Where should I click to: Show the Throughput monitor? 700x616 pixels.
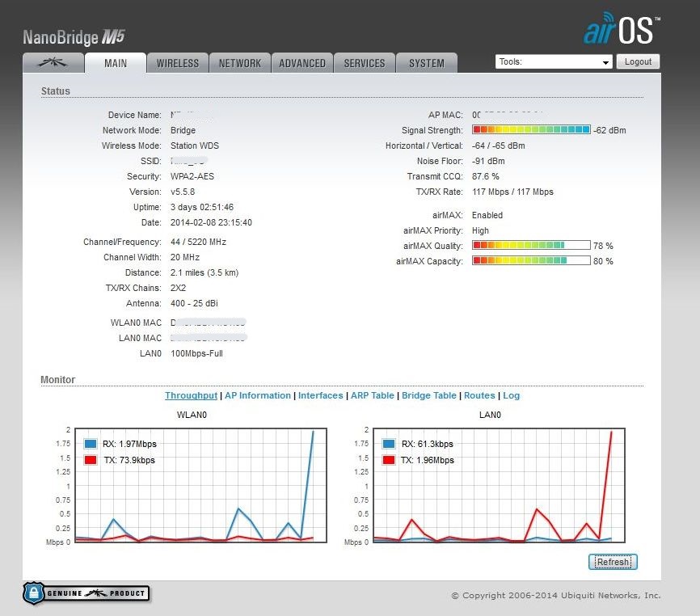(191, 395)
